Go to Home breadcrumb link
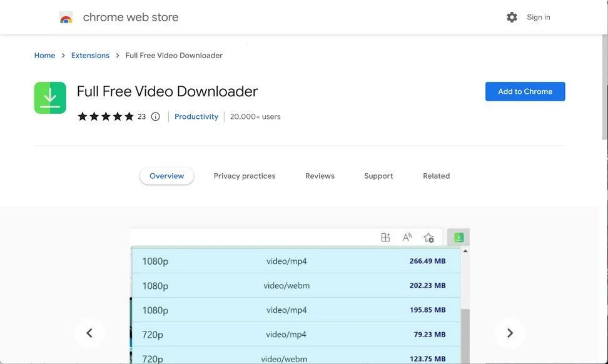 [44, 56]
